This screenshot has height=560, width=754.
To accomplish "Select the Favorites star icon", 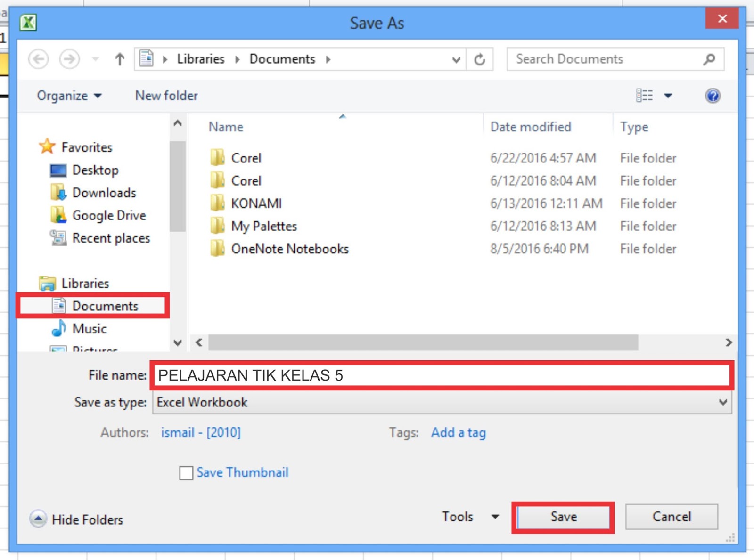I will tap(47, 146).
